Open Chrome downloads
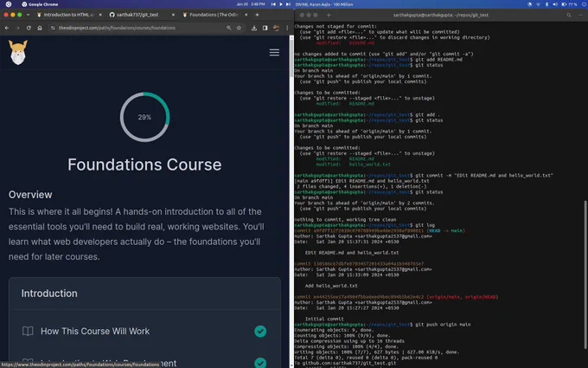588x368 pixels. (x=254, y=28)
